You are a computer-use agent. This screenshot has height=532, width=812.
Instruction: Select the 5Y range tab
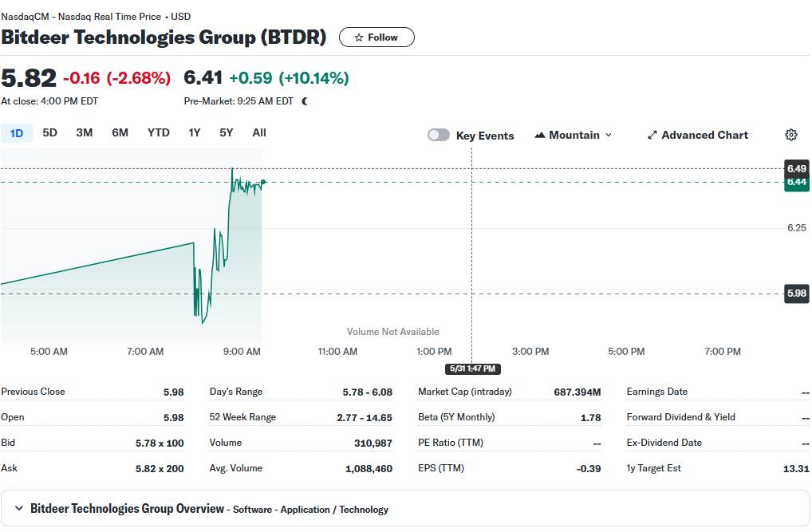tap(227, 133)
